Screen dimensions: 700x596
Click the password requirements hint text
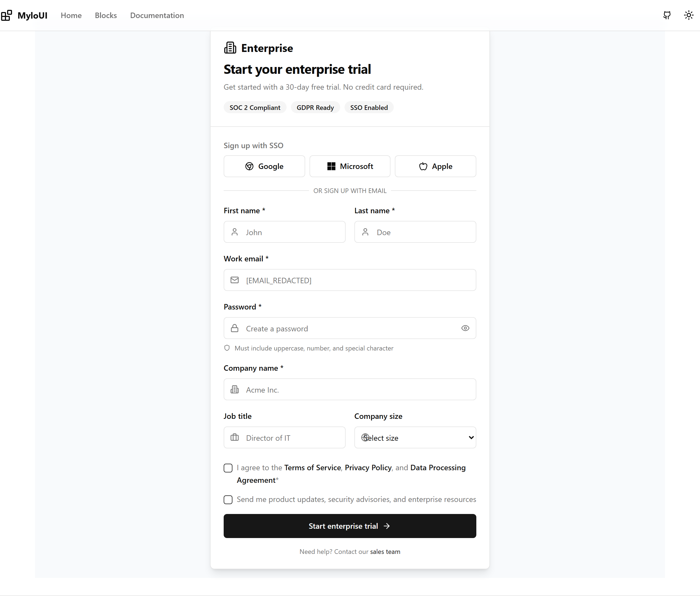pyautogui.click(x=314, y=348)
